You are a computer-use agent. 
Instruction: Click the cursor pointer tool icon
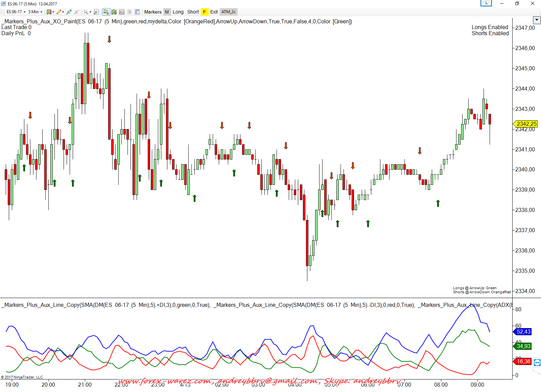point(86,12)
